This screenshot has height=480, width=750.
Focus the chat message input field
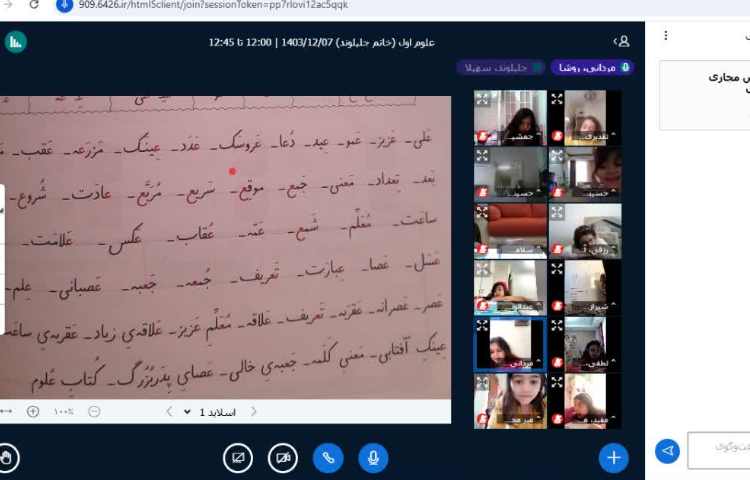tap(718, 450)
